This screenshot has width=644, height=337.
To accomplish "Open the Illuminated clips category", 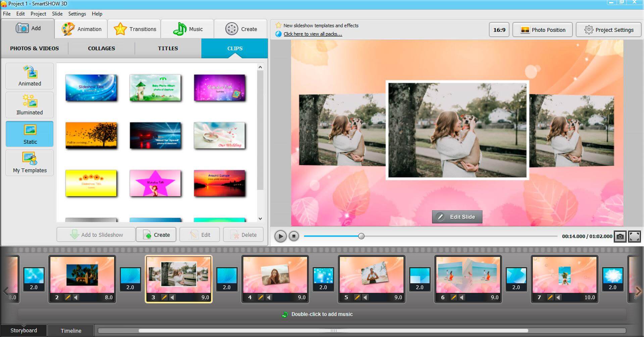I will [30, 105].
